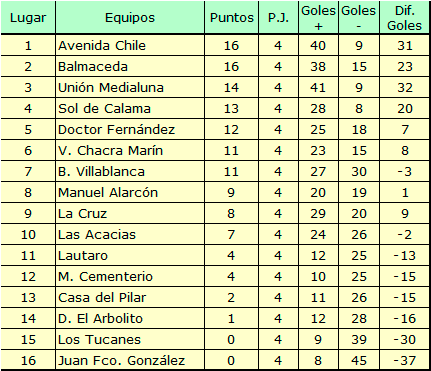Click the Las Acacias cell

pos(130,234)
